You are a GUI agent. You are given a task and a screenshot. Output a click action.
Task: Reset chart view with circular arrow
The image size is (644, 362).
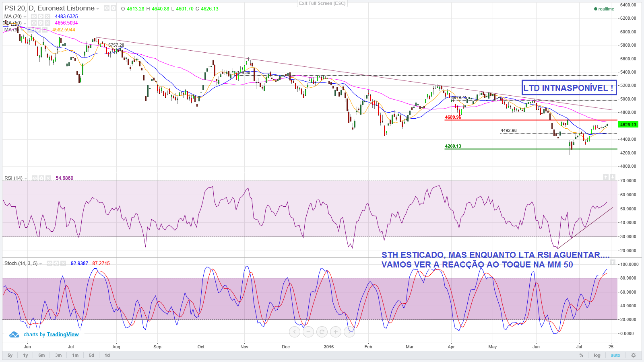tap(322, 332)
